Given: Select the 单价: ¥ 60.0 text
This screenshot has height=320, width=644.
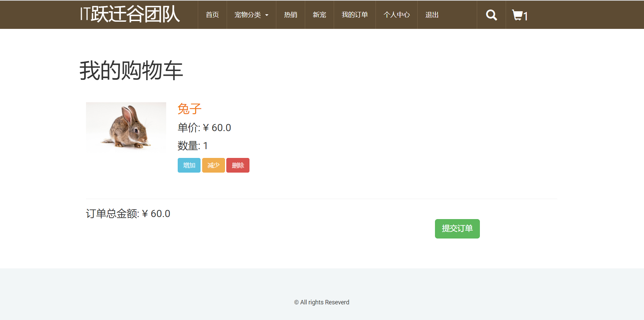Looking at the screenshot, I should pos(204,128).
